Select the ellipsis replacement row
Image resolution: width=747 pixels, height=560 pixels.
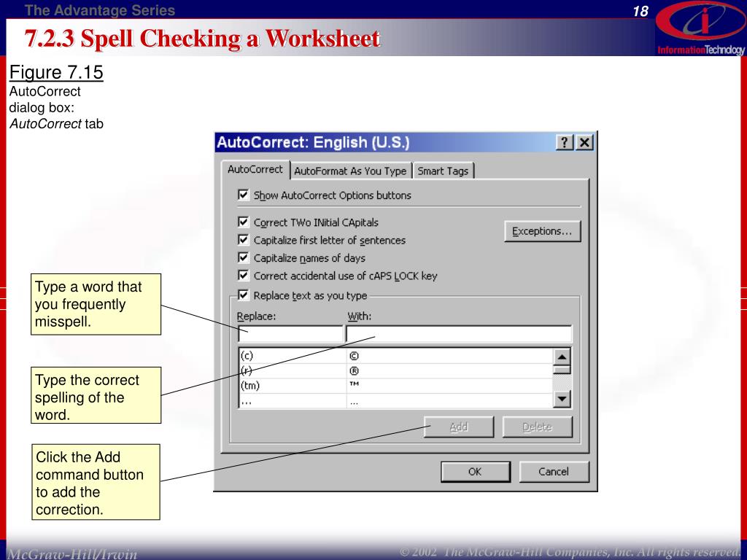395,401
